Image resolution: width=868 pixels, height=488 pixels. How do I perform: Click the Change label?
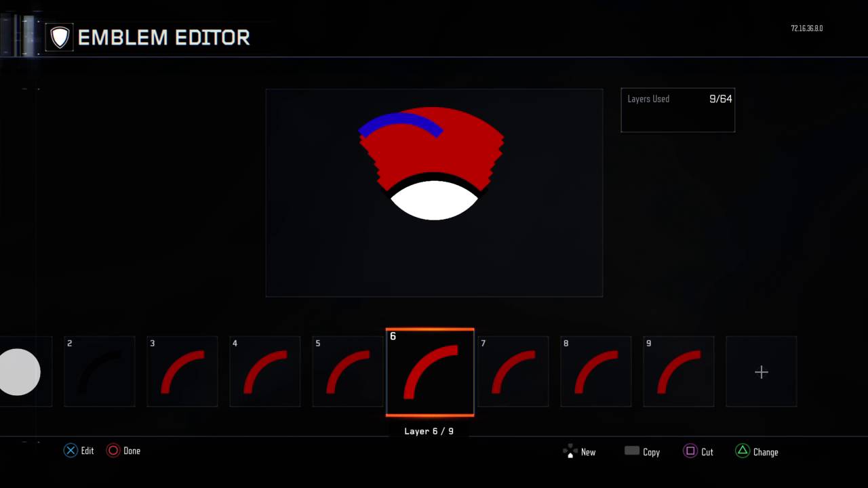[x=766, y=452]
